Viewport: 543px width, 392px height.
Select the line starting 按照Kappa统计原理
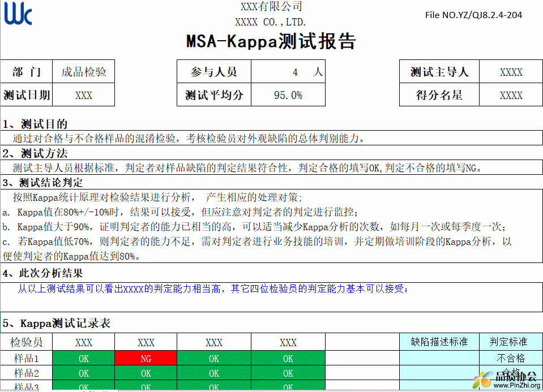157,197
